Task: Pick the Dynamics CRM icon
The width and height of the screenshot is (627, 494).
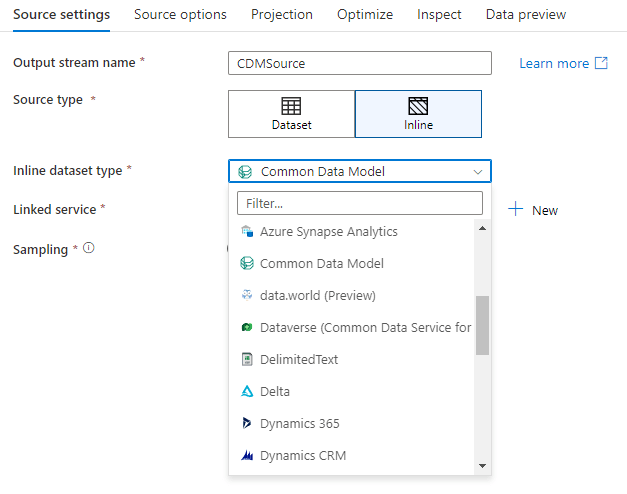Action: click(x=247, y=456)
